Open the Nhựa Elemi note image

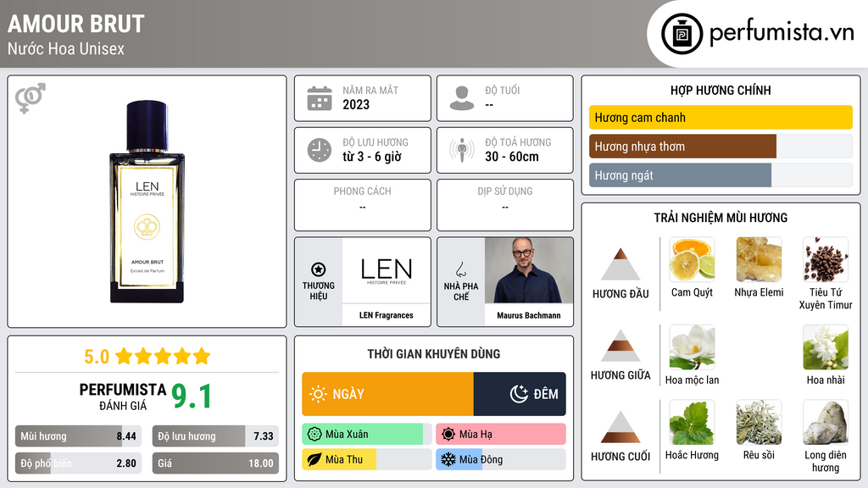pos(759,259)
